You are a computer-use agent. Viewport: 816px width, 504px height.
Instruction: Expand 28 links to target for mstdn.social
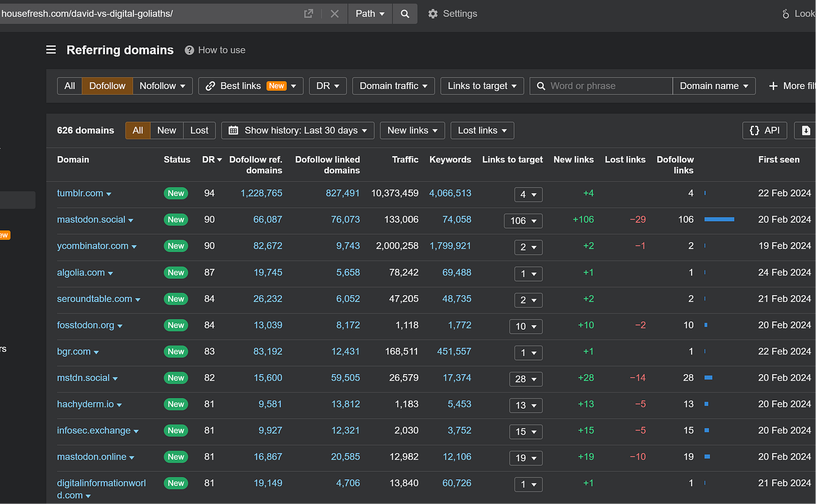[526, 379]
